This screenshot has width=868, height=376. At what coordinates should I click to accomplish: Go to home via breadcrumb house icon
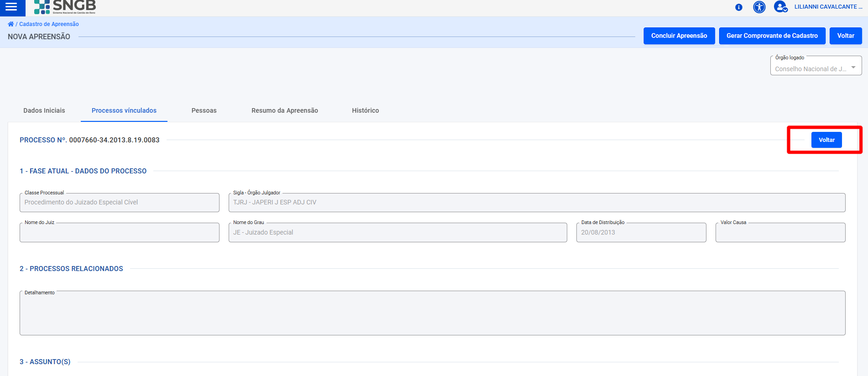tap(10, 24)
